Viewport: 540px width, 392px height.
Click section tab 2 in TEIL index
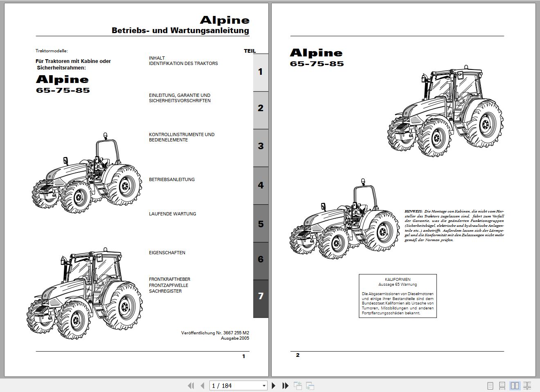pos(261,110)
